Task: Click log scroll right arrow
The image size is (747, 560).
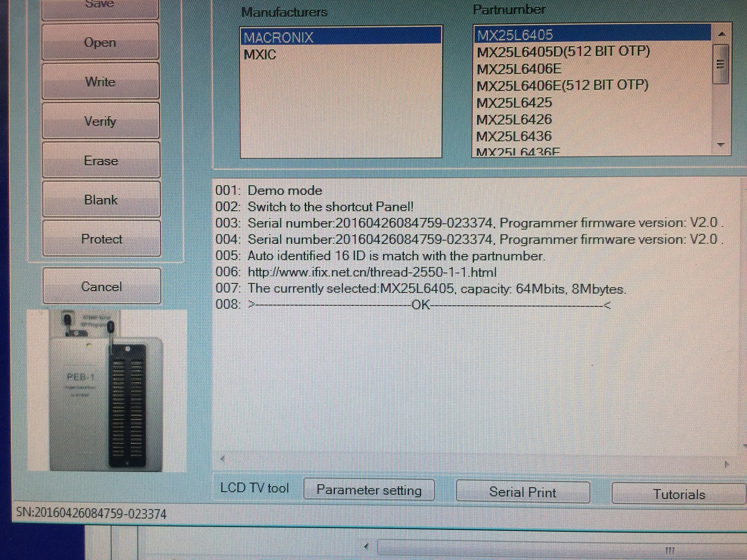Action: point(726,464)
